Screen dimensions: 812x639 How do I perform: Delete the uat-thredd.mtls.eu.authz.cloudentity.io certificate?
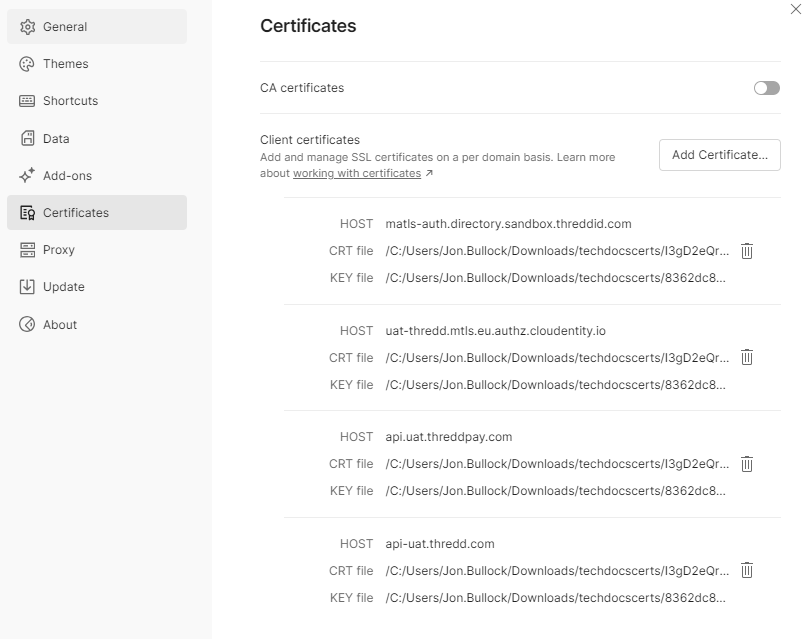(x=746, y=357)
